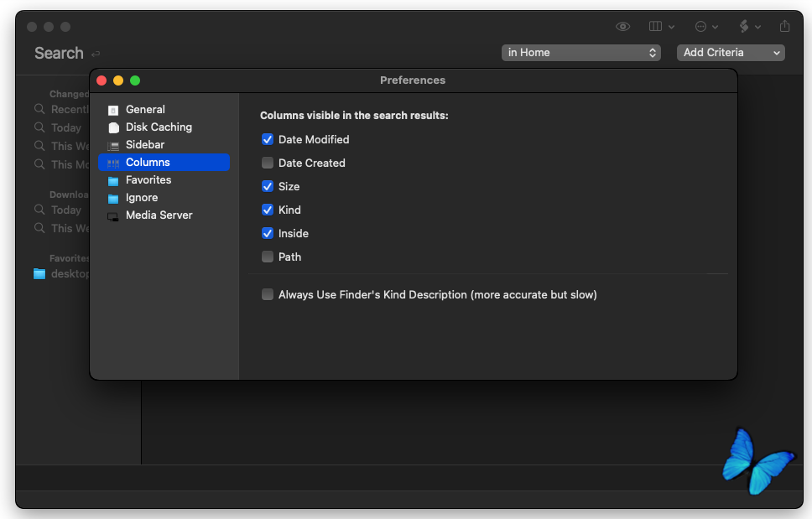Open the 'in Home' search scope dropdown
Screen dimensions: 812x519
point(581,53)
